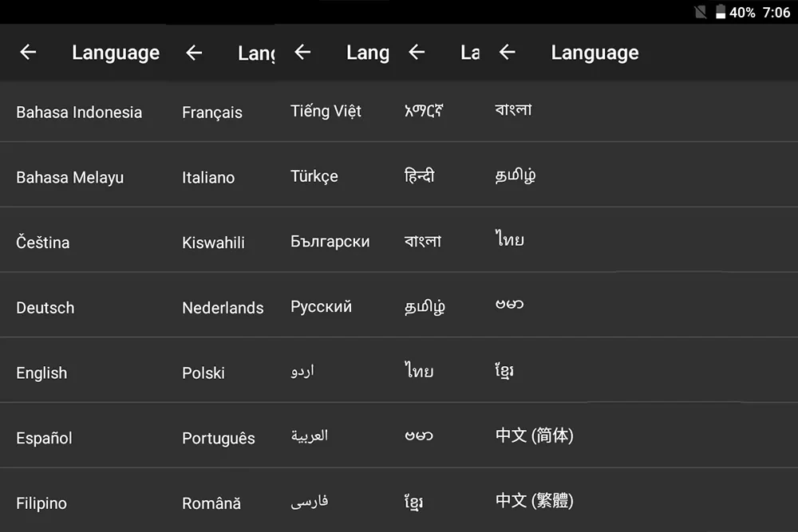Tap back arrow above the हिन्दी column
Viewport: 798px width, 532px height.
(x=417, y=52)
